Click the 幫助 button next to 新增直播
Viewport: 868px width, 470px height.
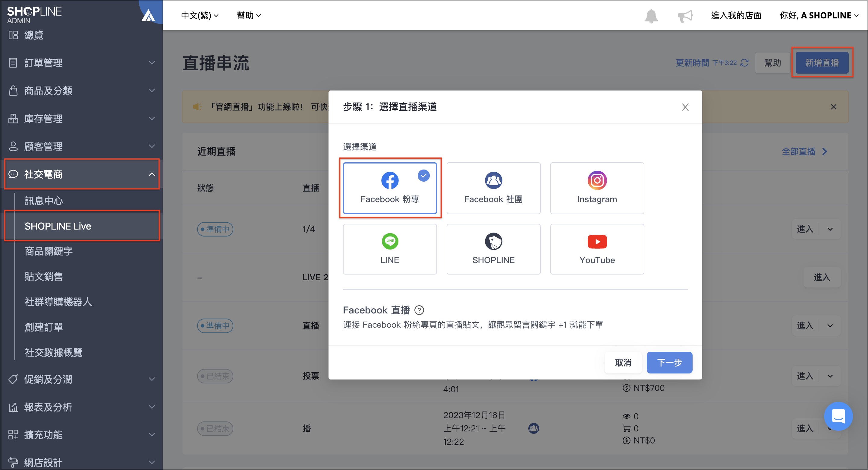773,63
